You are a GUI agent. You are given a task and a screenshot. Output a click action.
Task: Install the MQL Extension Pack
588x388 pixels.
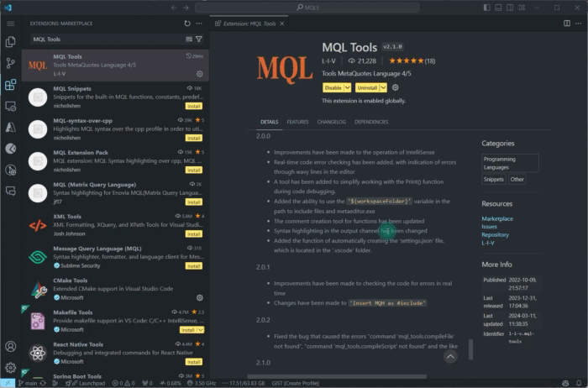pyautogui.click(x=194, y=170)
